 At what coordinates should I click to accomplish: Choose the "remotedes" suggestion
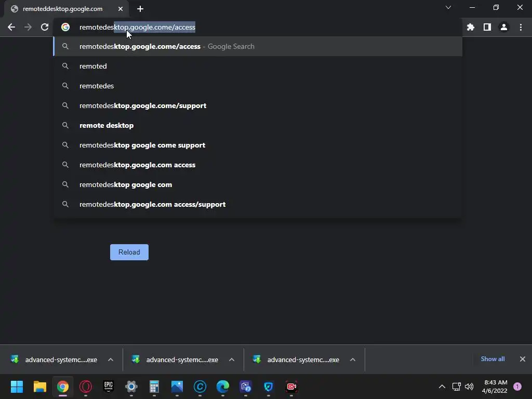[258, 86]
